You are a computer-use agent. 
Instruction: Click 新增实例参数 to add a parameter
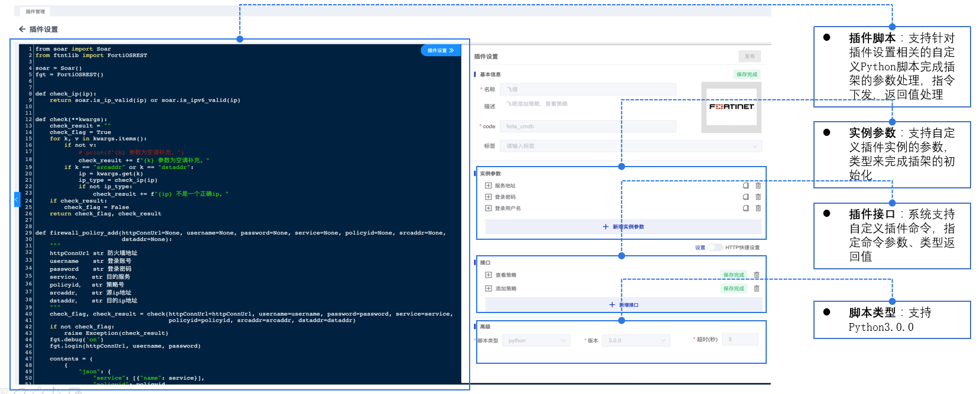(623, 227)
